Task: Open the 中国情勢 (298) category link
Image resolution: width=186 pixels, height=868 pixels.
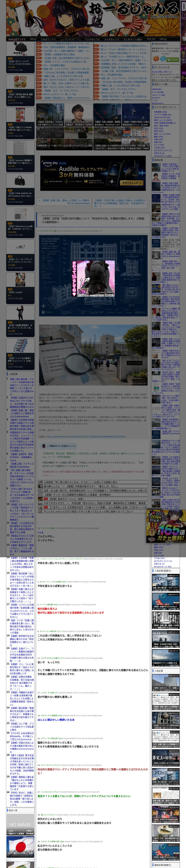Action: point(160,112)
